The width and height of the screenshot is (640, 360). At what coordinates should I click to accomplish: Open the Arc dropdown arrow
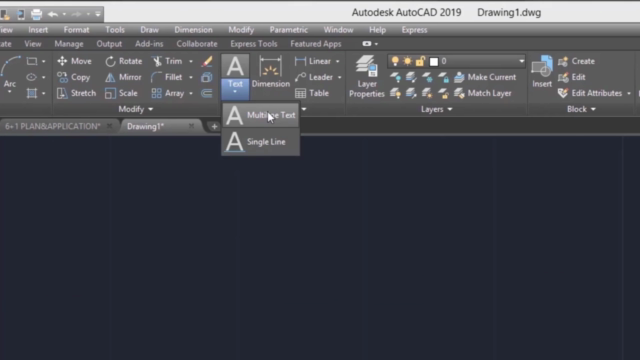point(10,92)
